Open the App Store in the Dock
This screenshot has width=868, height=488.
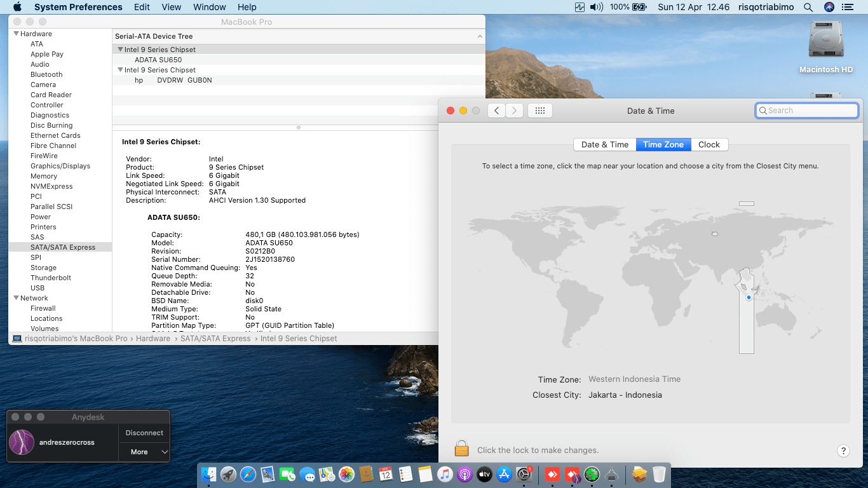pyautogui.click(x=505, y=474)
